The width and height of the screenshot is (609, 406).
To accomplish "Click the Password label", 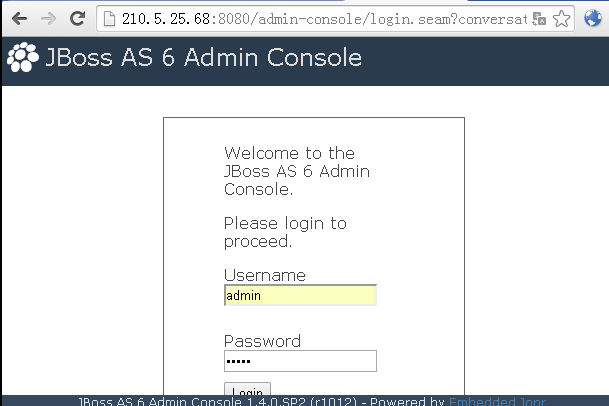I will 263,341.
